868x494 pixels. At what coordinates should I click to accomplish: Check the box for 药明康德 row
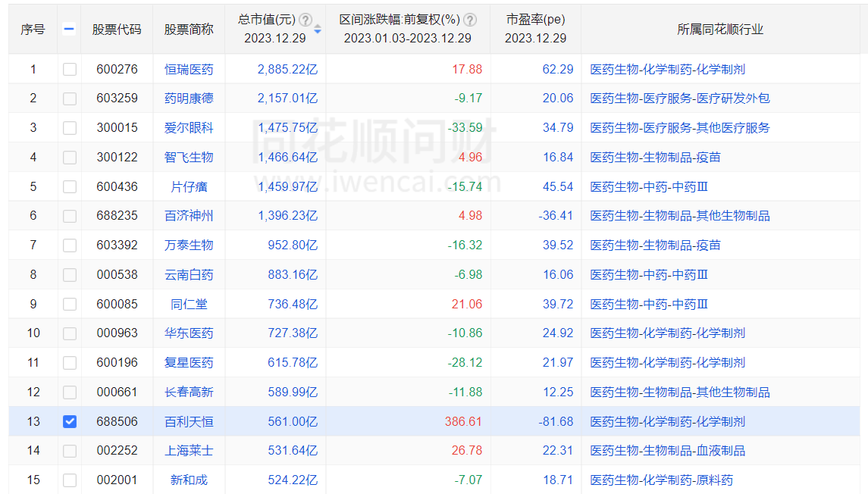[70, 98]
